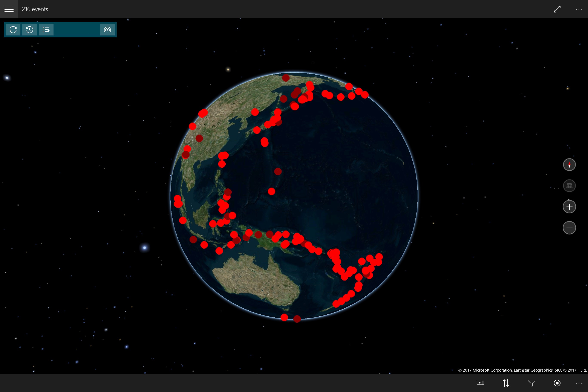Activate the live radar tracking tool
Viewport: 588px width, 392px height.
(x=107, y=29)
